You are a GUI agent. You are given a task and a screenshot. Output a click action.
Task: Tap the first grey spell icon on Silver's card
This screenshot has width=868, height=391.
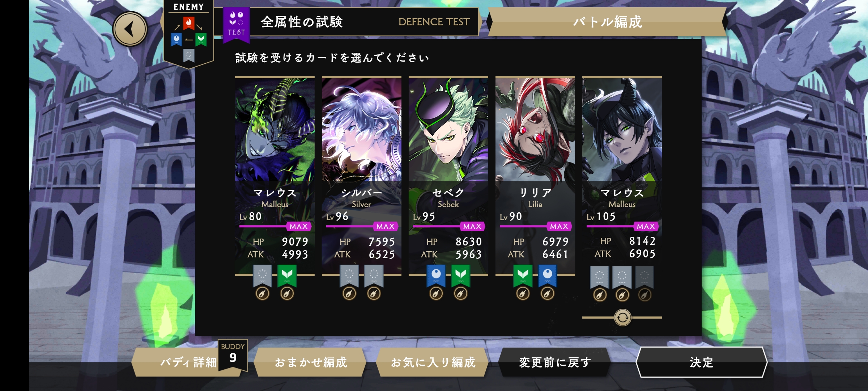pos(349,276)
